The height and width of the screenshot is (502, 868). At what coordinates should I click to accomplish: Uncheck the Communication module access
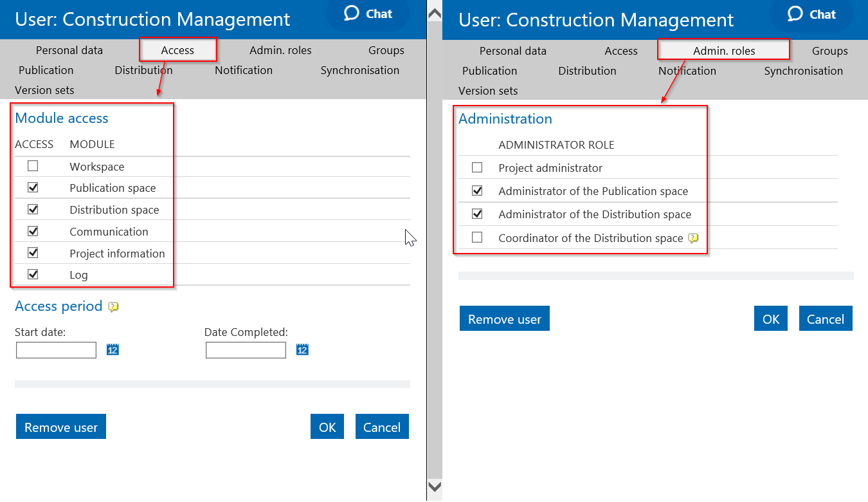pos(33,231)
